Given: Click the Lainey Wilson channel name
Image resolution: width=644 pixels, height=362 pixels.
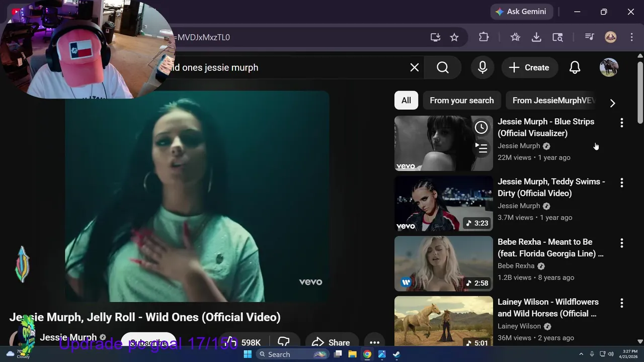Looking at the screenshot, I should pos(519,326).
